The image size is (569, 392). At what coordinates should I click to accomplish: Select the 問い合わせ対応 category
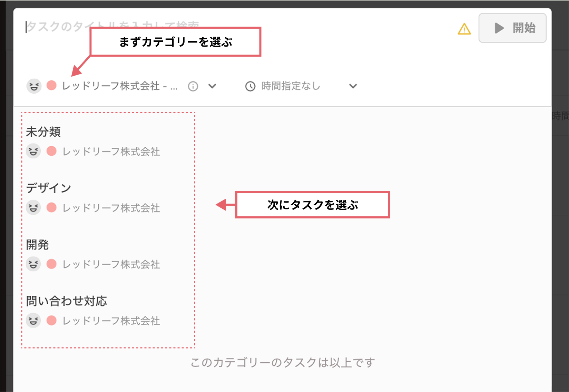(67, 301)
